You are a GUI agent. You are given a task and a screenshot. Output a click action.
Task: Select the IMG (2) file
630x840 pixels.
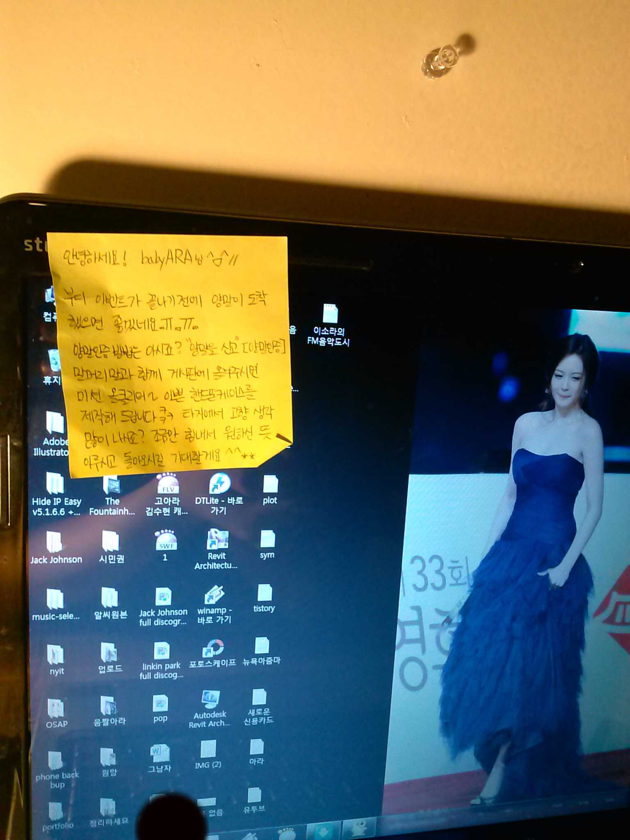[208, 755]
